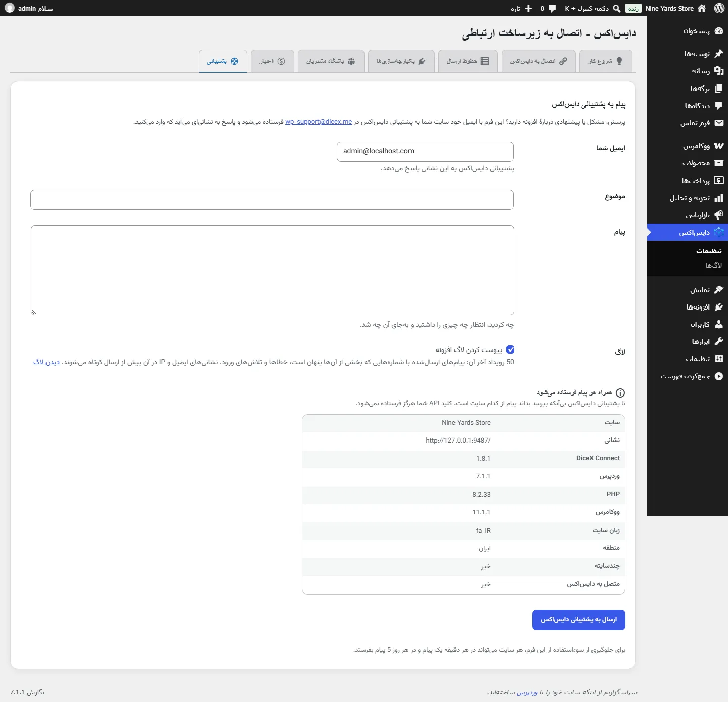Click into the پیام message textarea
Screen dimensions: 728x702
pos(272,270)
